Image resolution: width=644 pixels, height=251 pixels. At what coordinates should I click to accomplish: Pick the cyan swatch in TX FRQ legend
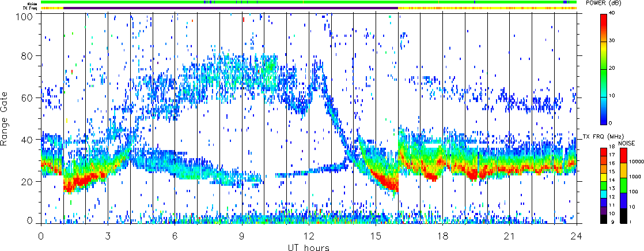pos(604,194)
